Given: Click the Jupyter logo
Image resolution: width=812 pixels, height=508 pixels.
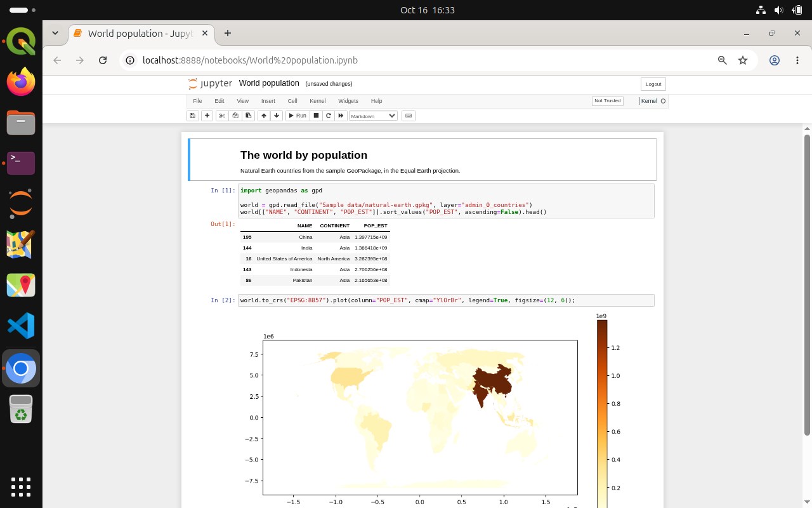Looking at the screenshot, I should [210, 83].
